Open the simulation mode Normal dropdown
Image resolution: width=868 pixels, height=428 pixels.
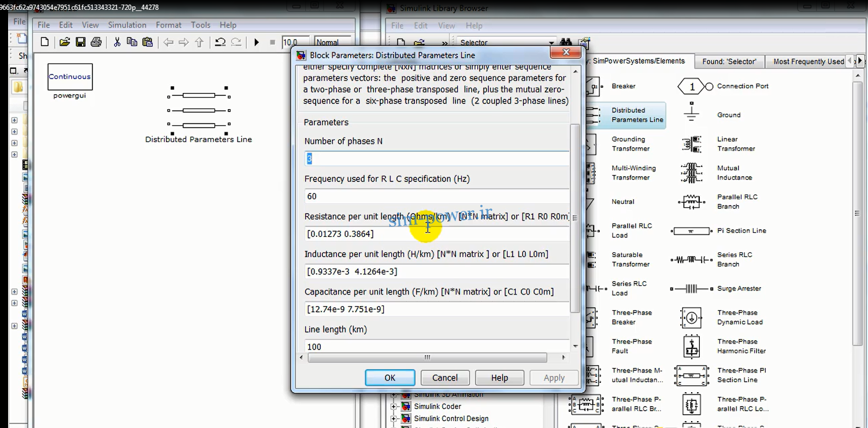point(333,42)
